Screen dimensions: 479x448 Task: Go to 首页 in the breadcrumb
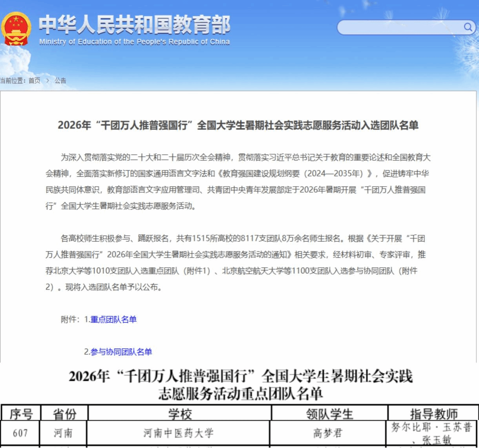[35, 80]
